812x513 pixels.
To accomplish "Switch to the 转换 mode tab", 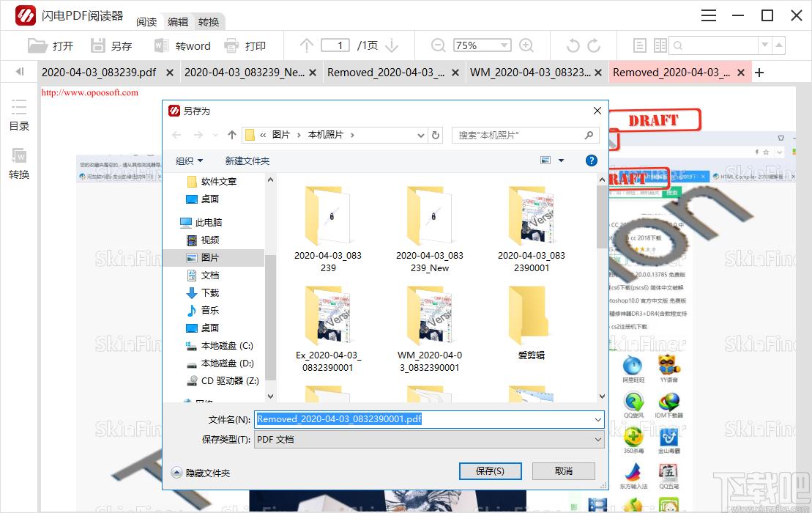I will 208,22.
